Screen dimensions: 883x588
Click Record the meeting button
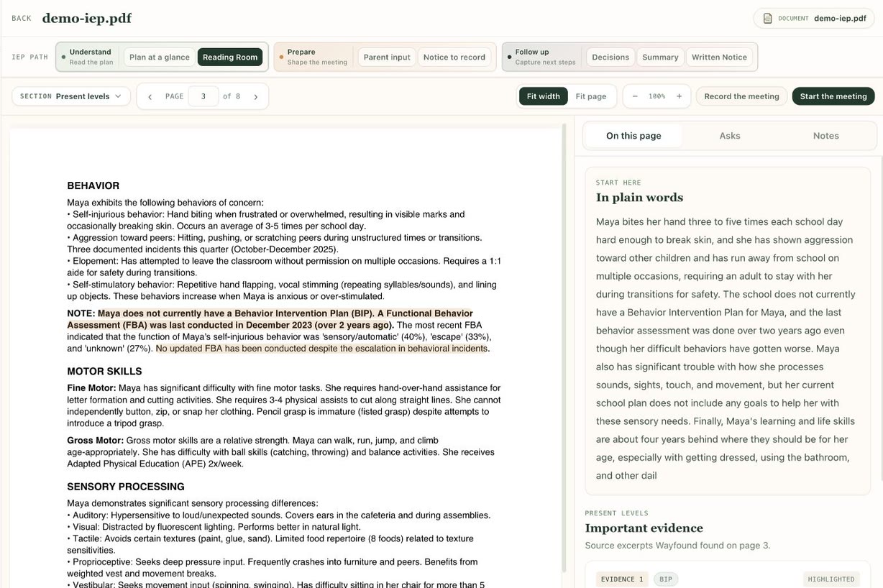(741, 96)
